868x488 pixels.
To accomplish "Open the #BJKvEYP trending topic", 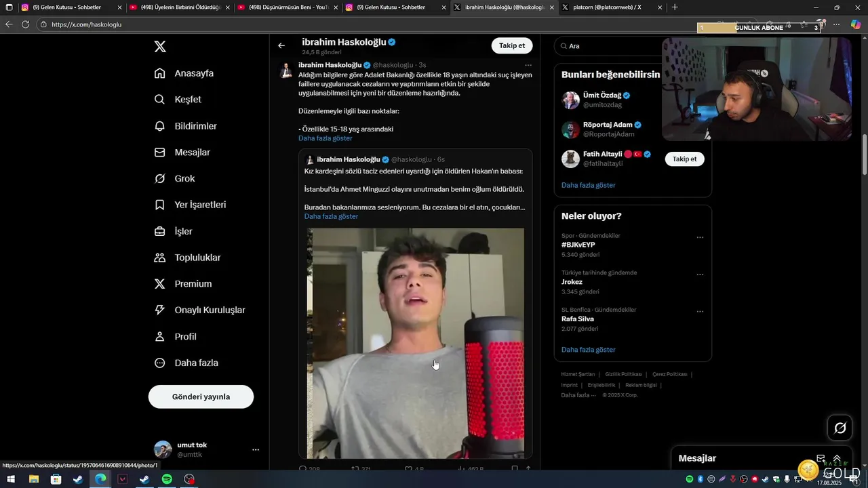I will point(578,245).
